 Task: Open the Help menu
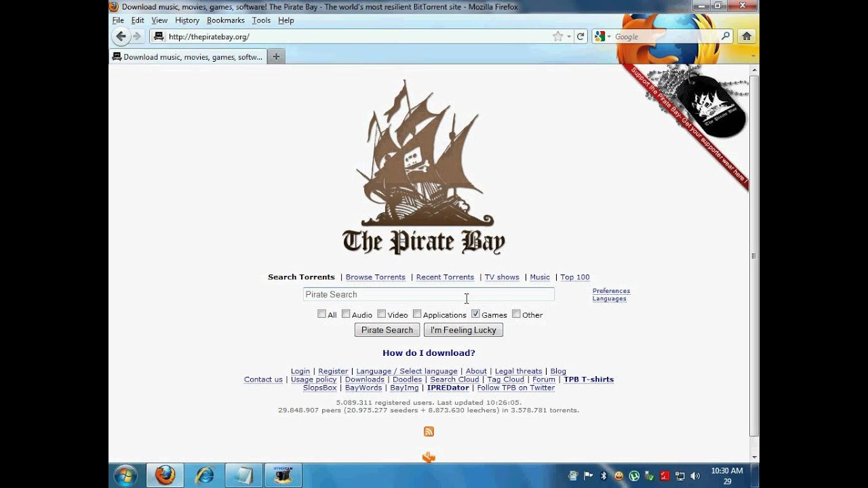pyautogui.click(x=286, y=20)
